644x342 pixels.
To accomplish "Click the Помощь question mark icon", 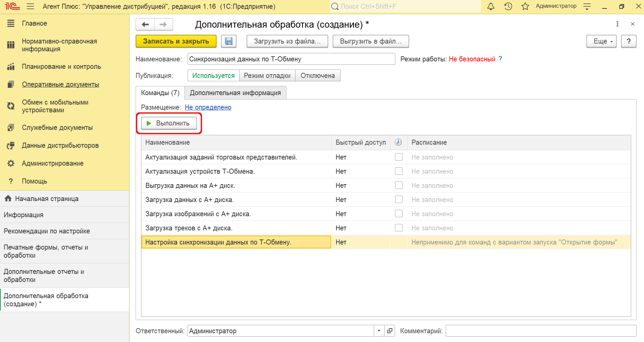I will click(11, 181).
